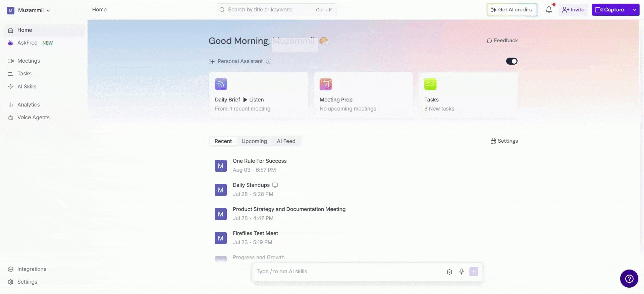The width and height of the screenshot is (644, 294).
Task: Click the NEW badge next to AskFred
Action: click(48, 43)
